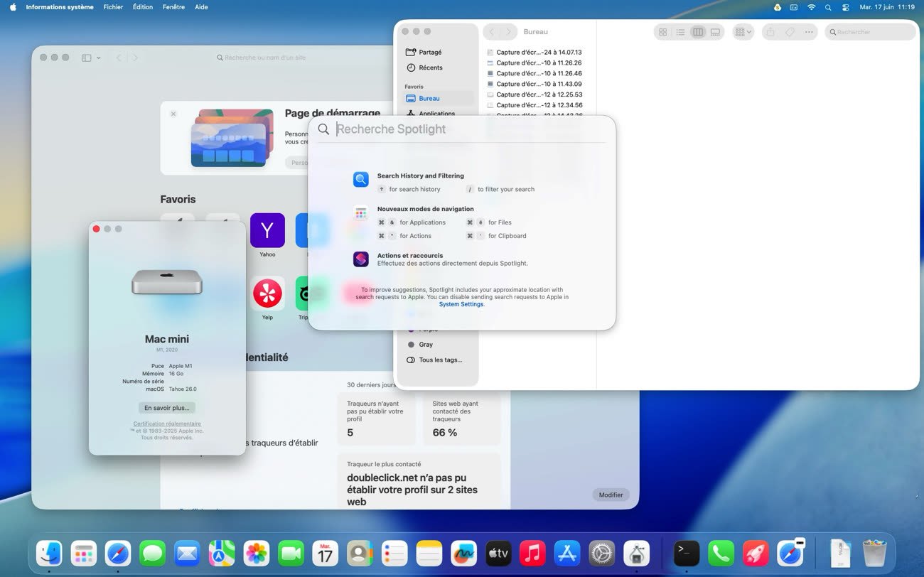Click the Modifier button in Safari
The height and width of the screenshot is (577, 924).
611,495
